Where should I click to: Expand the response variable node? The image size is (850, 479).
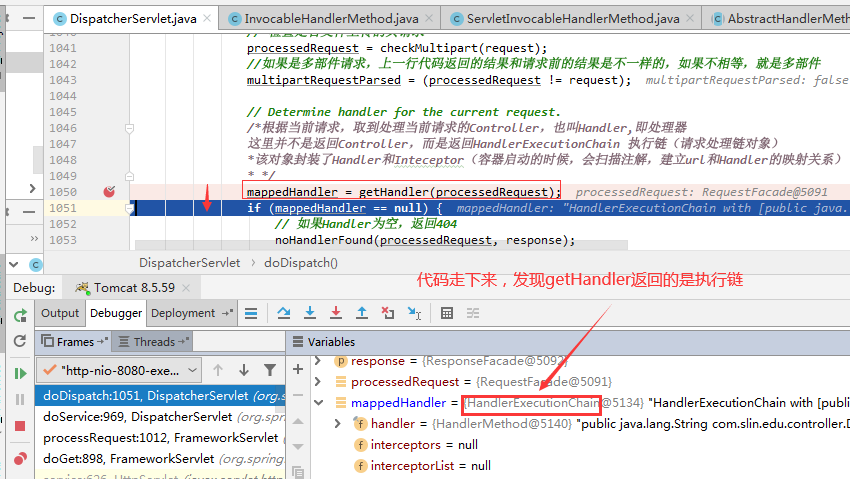[318, 360]
